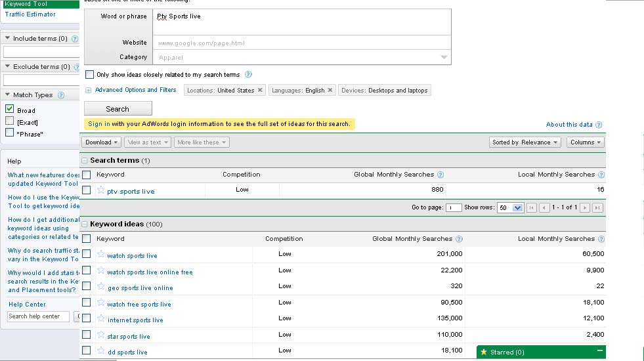
Task: Open the More like these dropdown
Action: point(202,142)
